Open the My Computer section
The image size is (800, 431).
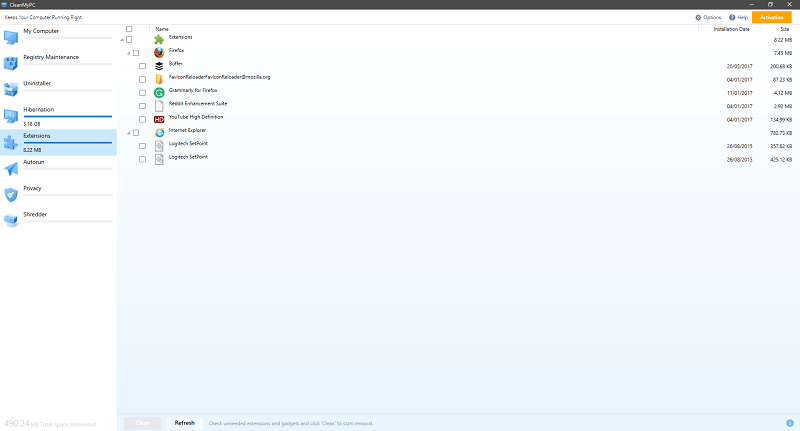pyautogui.click(x=58, y=37)
